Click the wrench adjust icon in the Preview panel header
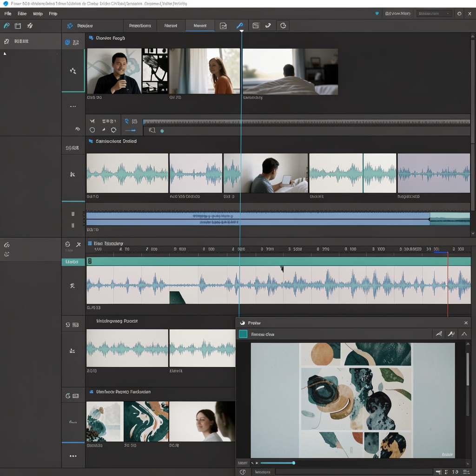This screenshot has width=476, height=476. pyautogui.click(x=451, y=334)
